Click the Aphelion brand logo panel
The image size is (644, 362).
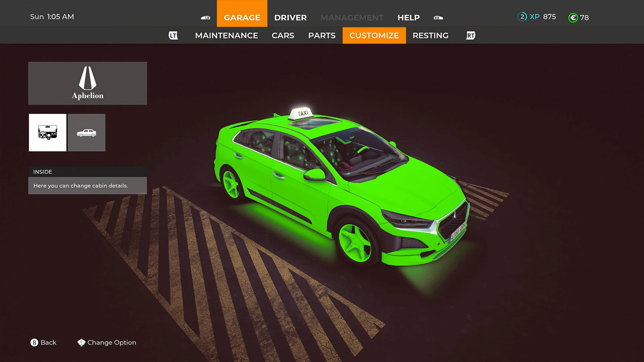(x=88, y=83)
